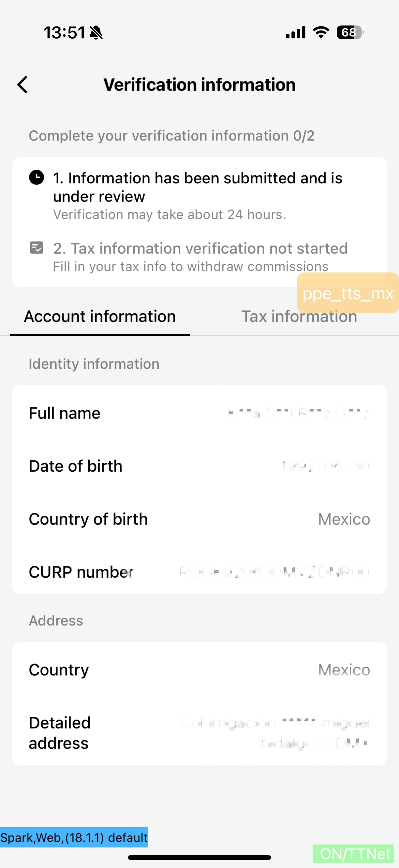Tap the Full name row
The width and height of the screenshot is (399, 868).
(x=199, y=413)
